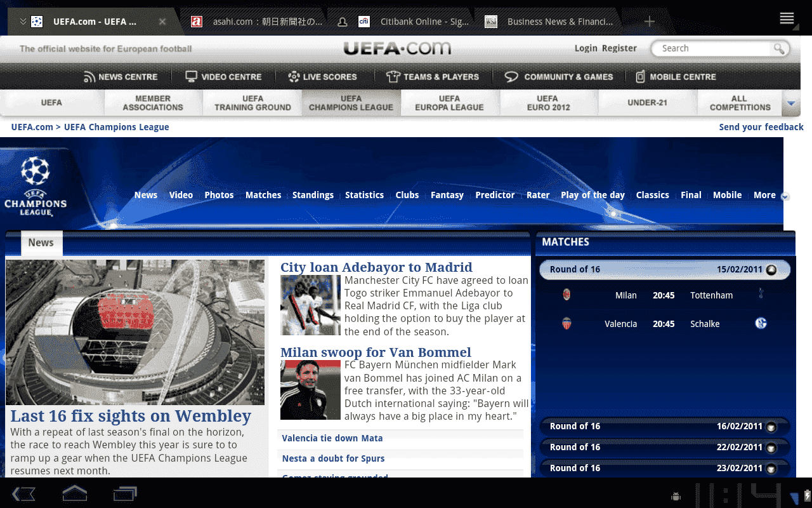Click the Valencia club crest
812x508 pixels.
(566, 323)
